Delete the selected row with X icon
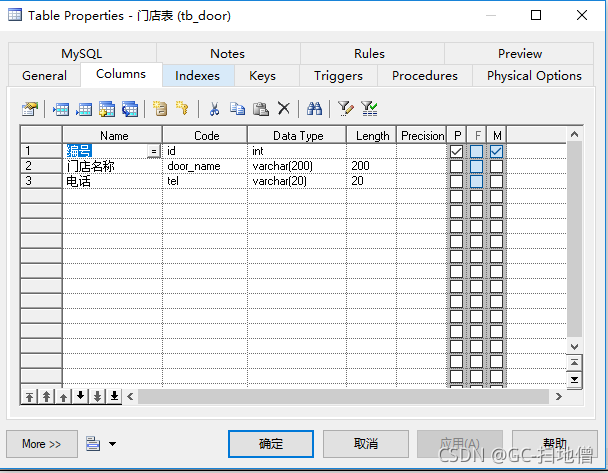This screenshot has width=608, height=473. pyautogui.click(x=283, y=109)
